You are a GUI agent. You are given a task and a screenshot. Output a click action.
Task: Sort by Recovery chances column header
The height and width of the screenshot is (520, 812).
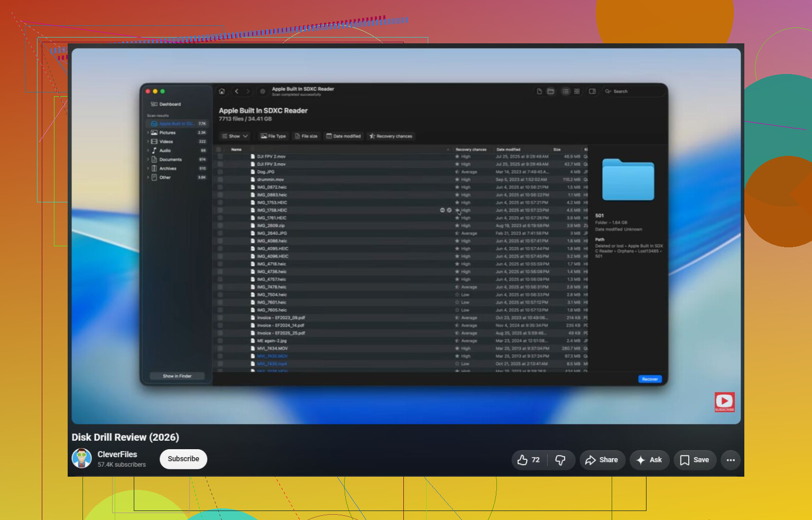tap(471, 150)
